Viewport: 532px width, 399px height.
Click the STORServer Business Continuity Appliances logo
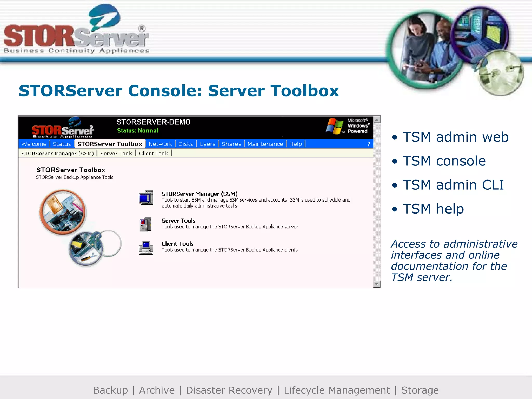(77, 29)
